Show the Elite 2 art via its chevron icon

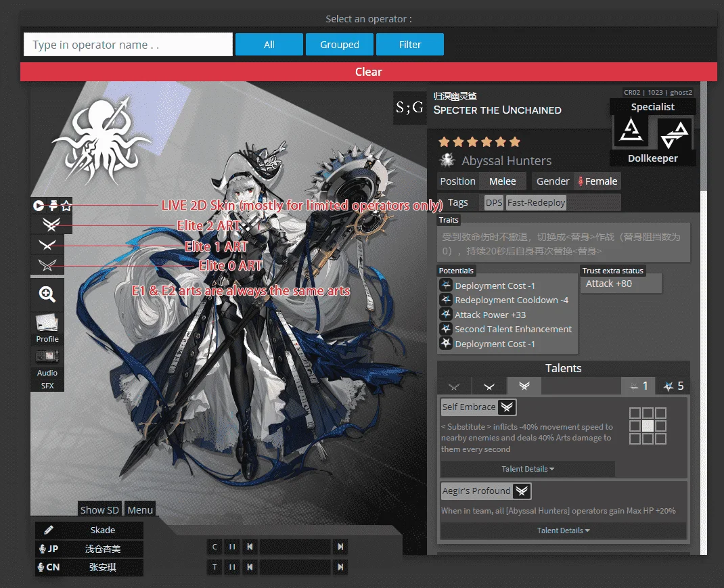[51, 225]
